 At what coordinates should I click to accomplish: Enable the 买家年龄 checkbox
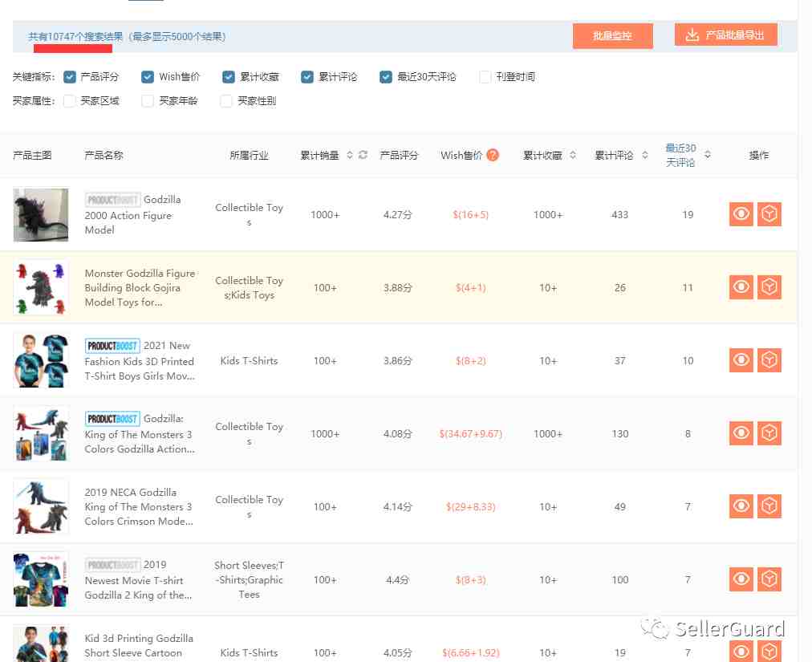pos(148,101)
